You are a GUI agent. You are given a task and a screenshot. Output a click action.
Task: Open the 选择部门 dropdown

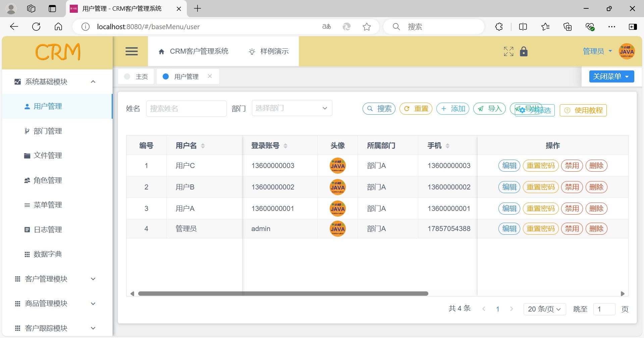pyautogui.click(x=292, y=108)
